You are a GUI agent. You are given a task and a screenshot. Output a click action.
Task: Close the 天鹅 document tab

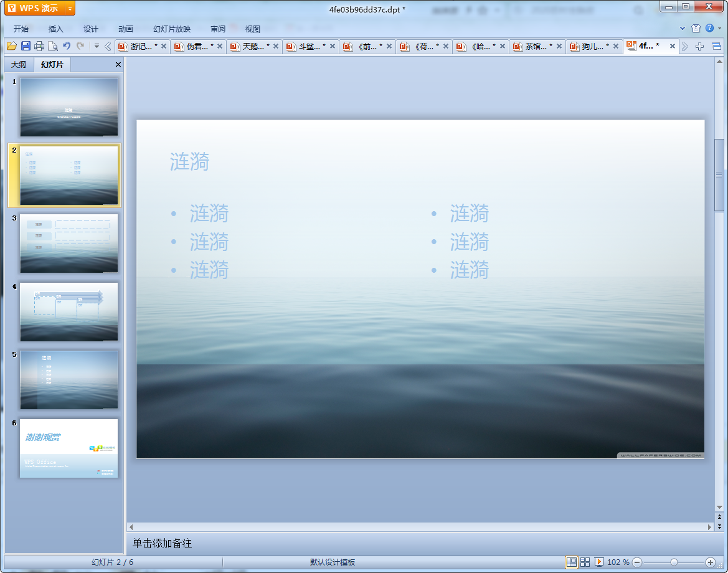click(x=276, y=46)
